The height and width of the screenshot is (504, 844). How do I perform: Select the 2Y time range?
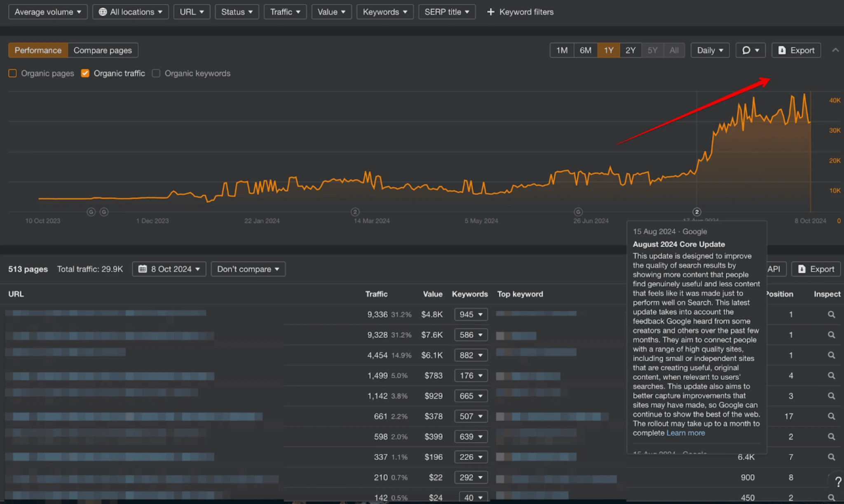631,50
